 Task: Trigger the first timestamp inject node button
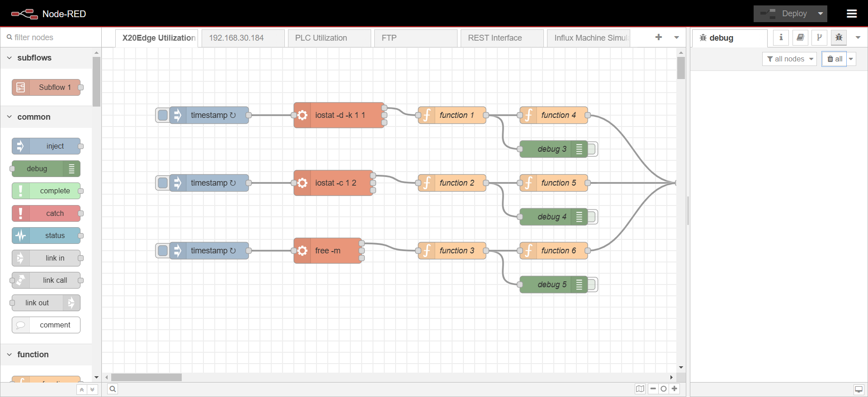click(163, 115)
